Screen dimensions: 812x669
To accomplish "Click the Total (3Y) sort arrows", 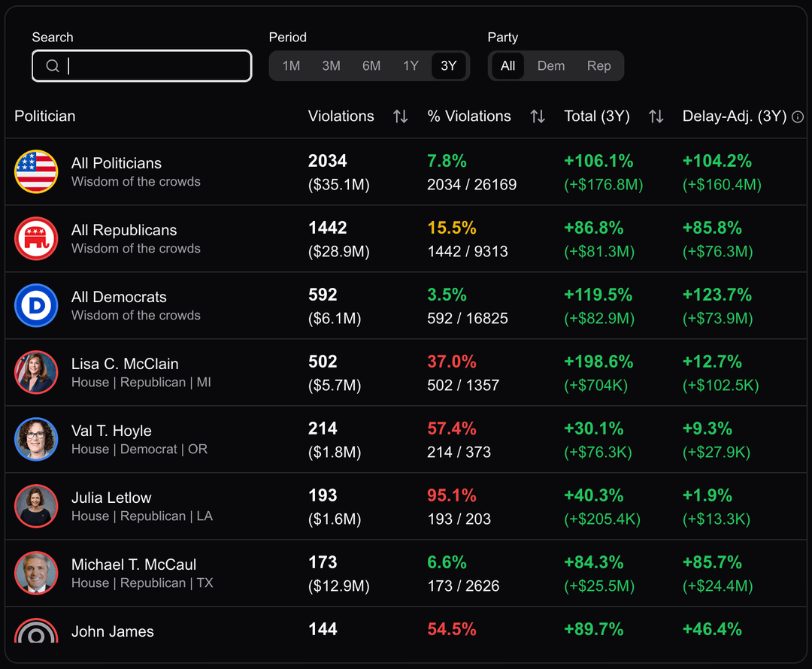I will pyautogui.click(x=656, y=117).
